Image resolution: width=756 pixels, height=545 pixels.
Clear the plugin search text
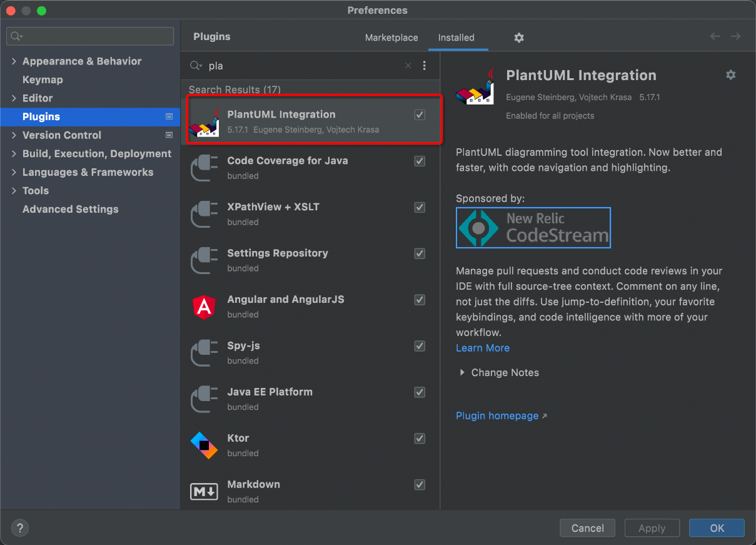[x=408, y=66]
